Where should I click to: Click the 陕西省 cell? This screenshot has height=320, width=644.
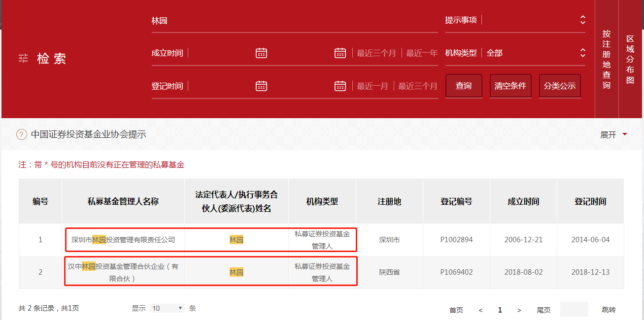coord(389,272)
